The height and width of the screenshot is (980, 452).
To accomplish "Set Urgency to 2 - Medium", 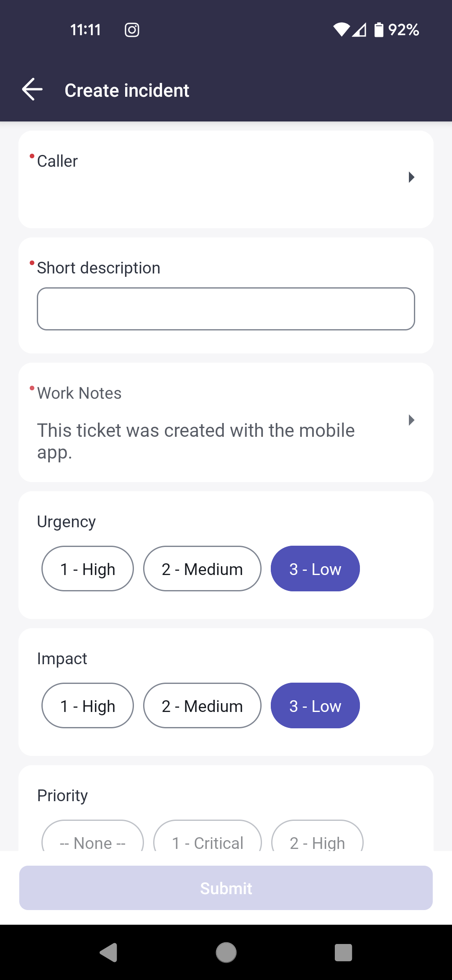I will tap(202, 569).
